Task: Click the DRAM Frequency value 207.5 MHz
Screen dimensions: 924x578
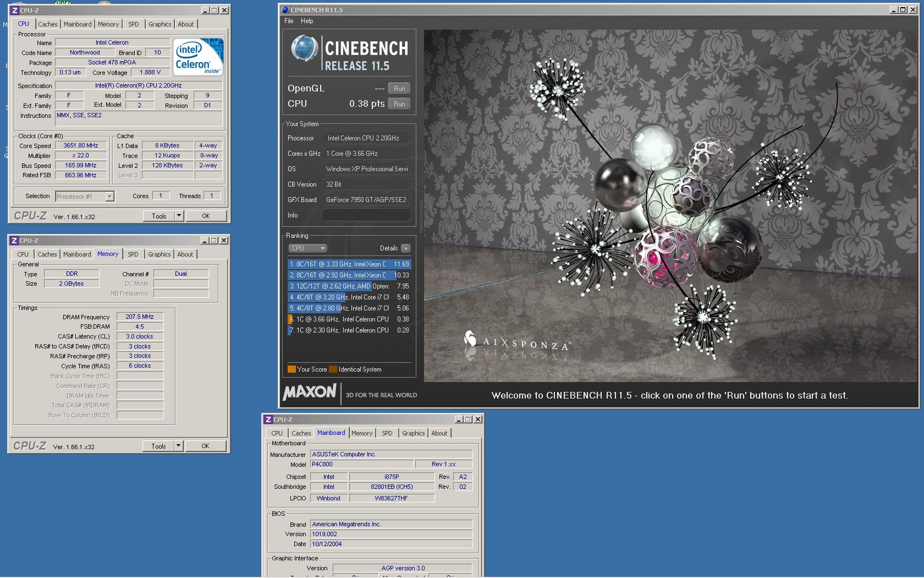Action: (140, 317)
